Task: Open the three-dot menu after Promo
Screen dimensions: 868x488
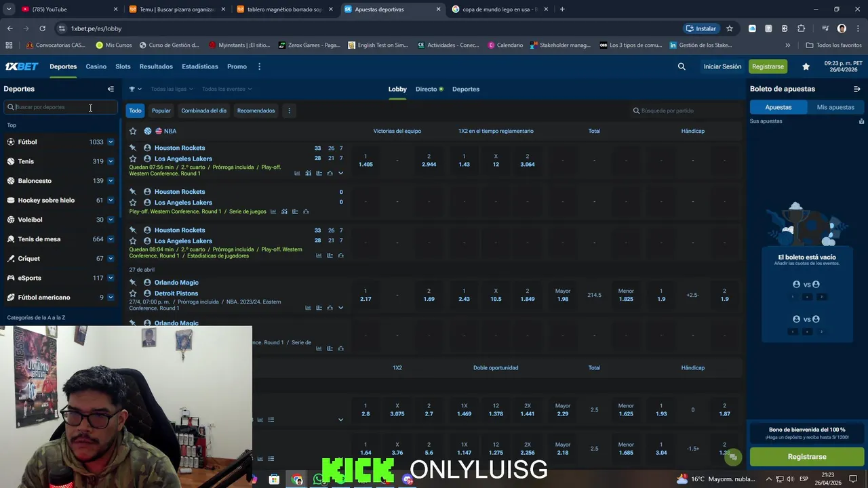Action: tap(259, 66)
